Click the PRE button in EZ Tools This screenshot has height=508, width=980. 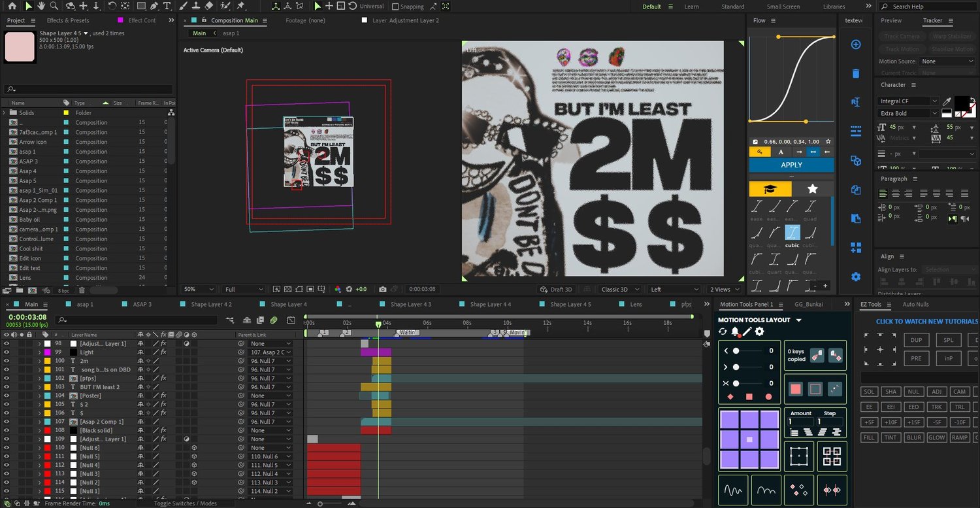pos(916,358)
